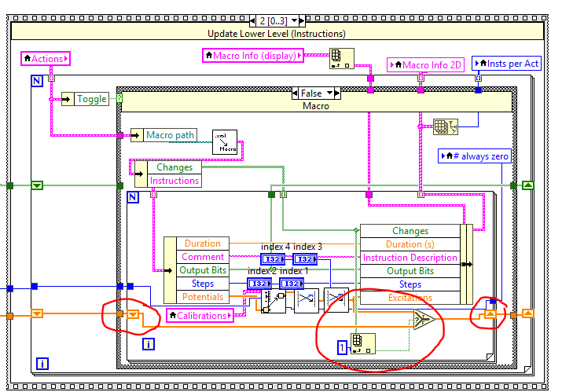Go to next case with right arrow beside False
Image resolution: width=562 pixels, height=392 pixels.
[x=337, y=93]
